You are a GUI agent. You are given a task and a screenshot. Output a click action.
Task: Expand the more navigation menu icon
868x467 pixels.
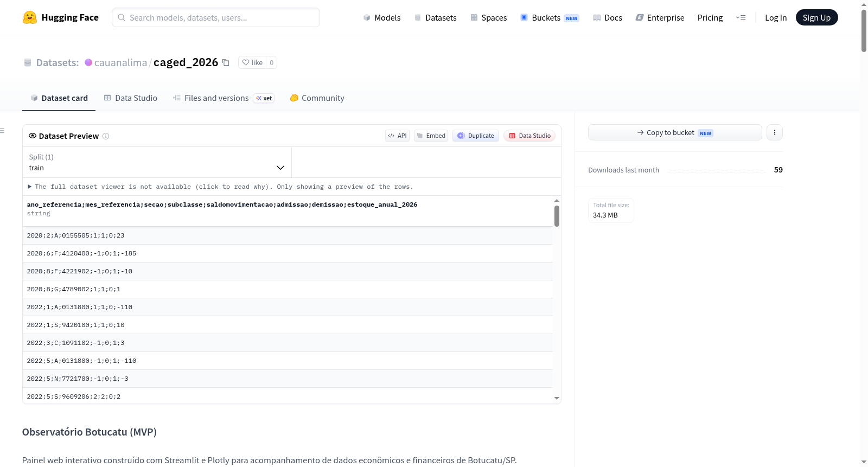[x=741, y=17]
